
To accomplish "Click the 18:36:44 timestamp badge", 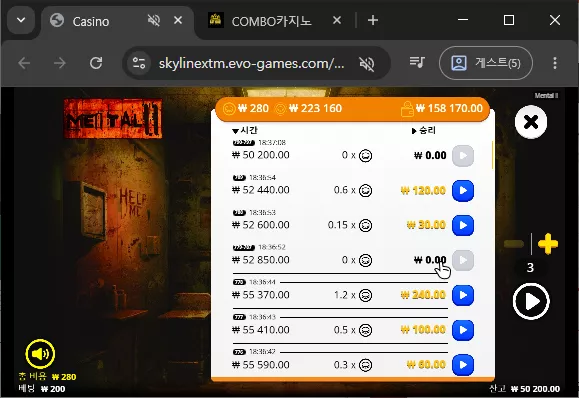I will (x=254, y=282).
